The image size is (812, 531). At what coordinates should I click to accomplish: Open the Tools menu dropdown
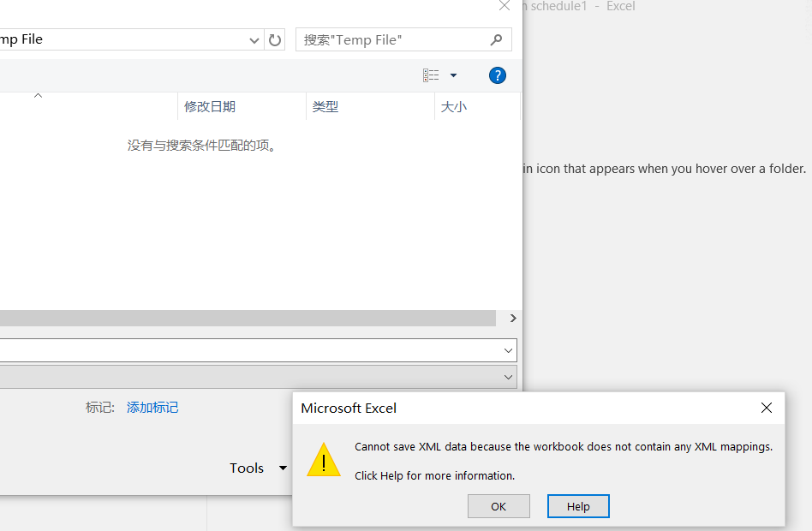(259, 468)
